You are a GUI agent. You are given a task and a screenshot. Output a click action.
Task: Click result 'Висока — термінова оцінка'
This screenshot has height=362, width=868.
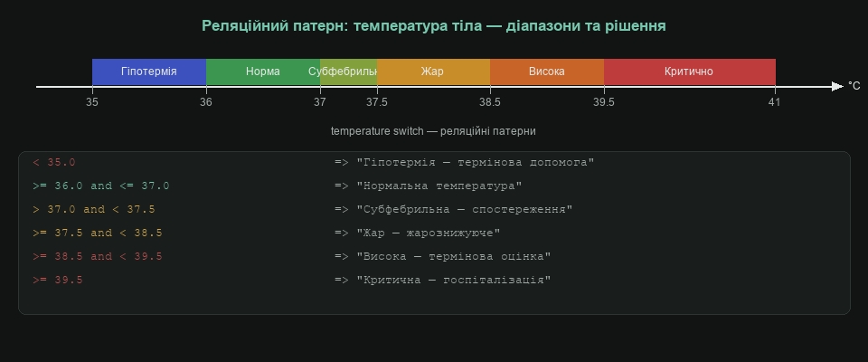454,257
